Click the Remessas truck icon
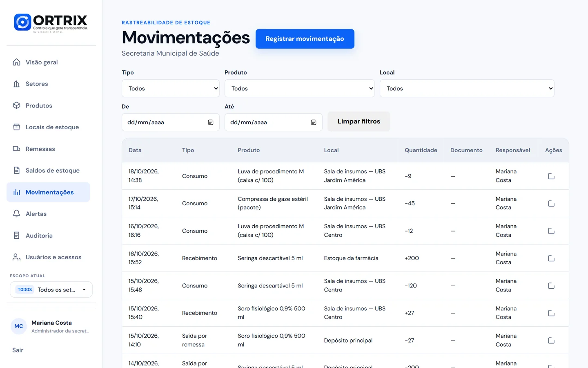 [16, 149]
